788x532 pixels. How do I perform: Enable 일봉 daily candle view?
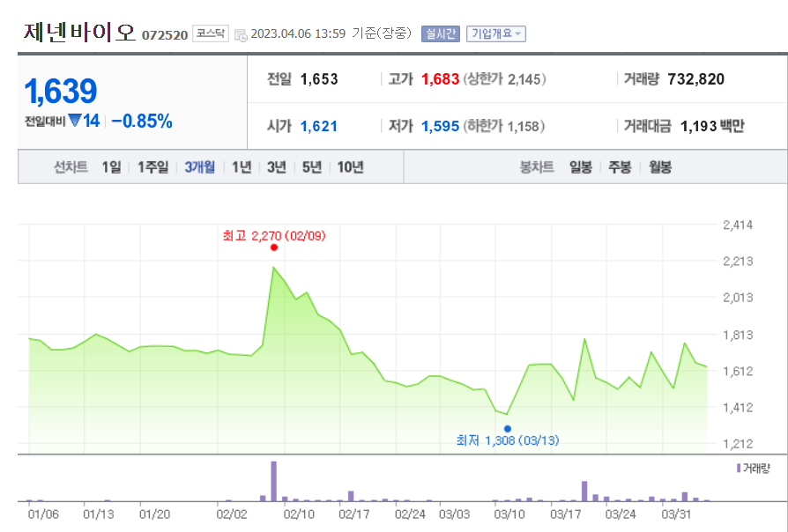579,166
